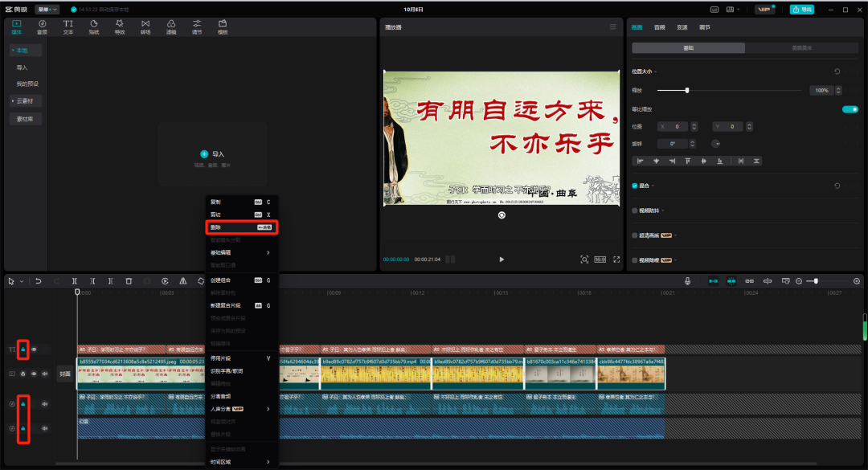Viewport: 868px width, 470px height.
Task: Click the 封面 cover button on main track
Action: 65,374
